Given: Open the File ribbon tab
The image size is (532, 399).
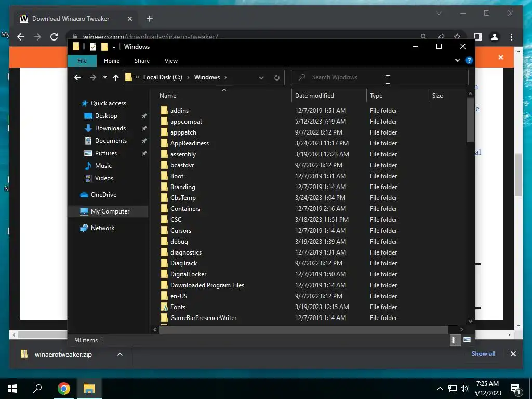Looking at the screenshot, I should [x=82, y=61].
